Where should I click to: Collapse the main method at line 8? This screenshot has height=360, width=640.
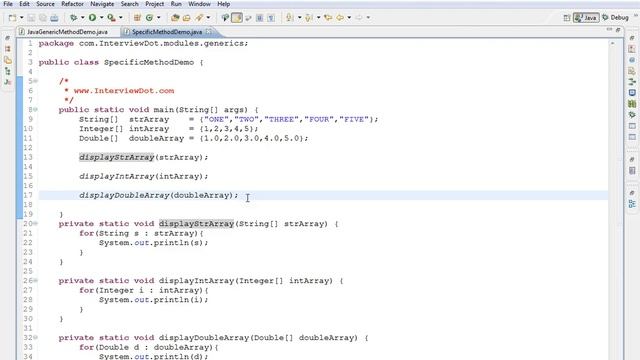tap(35, 109)
